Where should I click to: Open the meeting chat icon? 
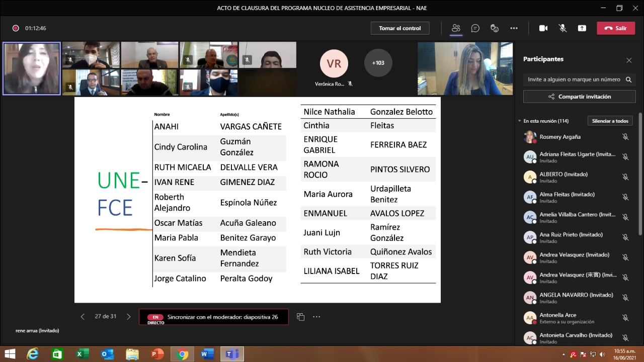click(x=475, y=28)
